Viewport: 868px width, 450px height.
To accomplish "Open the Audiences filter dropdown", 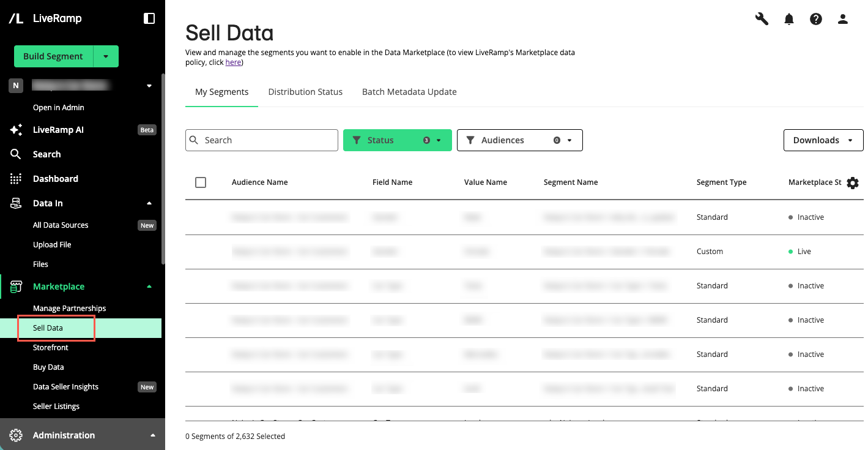I will [520, 140].
